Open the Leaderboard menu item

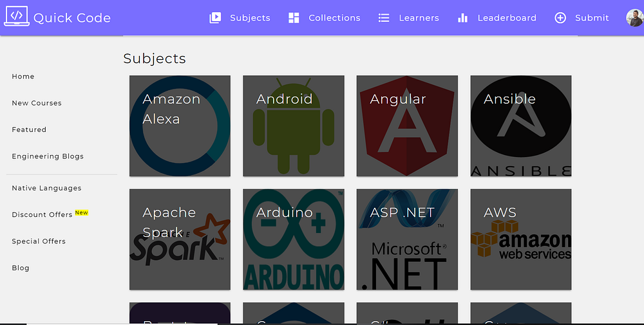pos(507,17)
